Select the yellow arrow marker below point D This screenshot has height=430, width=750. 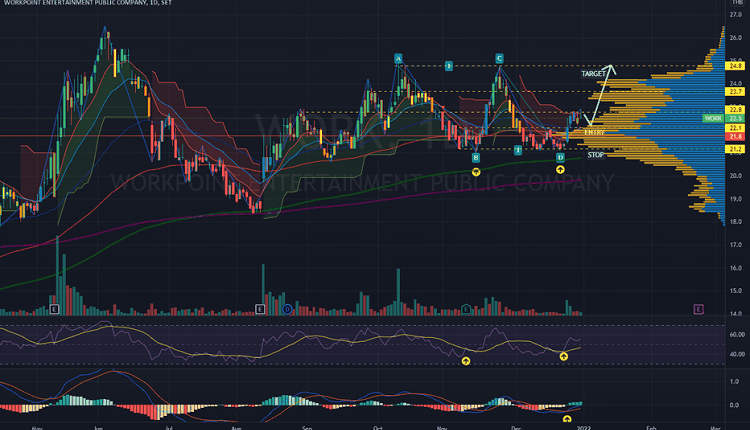[560, 169]
